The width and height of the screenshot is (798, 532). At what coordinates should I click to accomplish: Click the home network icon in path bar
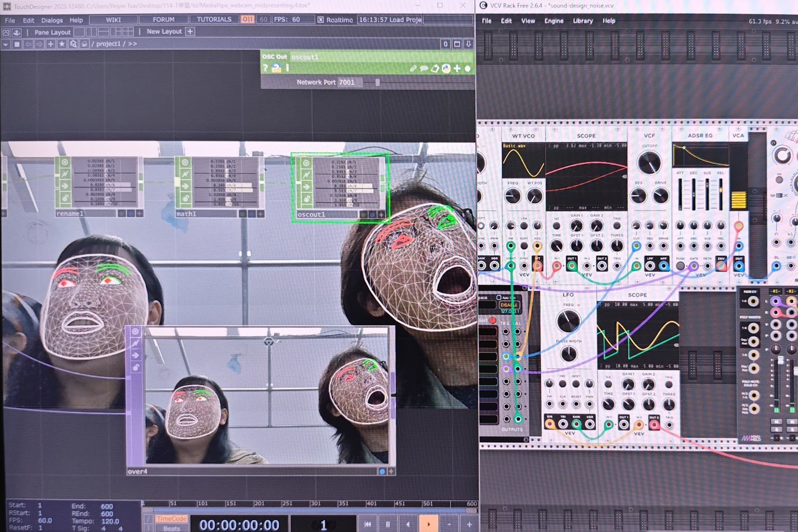[84, 44]
